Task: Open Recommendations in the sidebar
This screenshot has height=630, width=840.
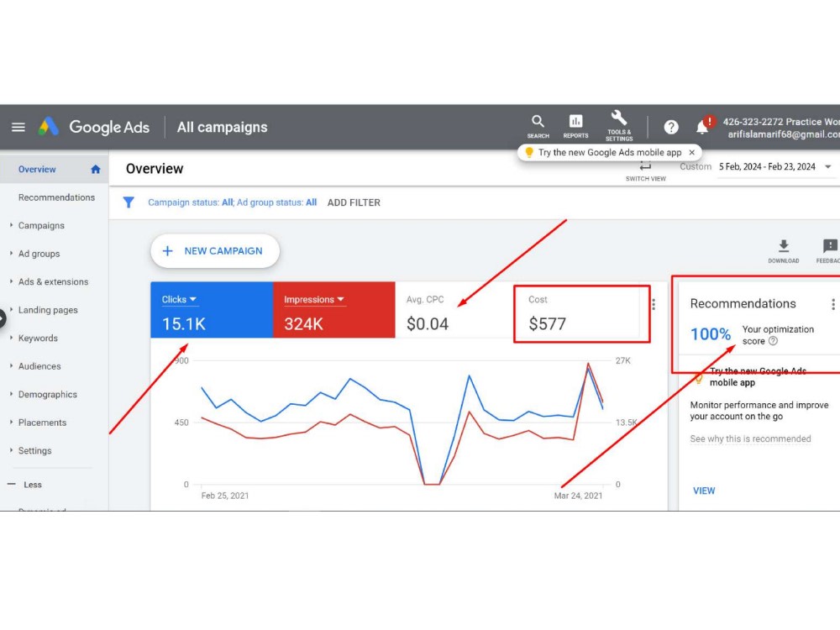Action: [56, 197]
